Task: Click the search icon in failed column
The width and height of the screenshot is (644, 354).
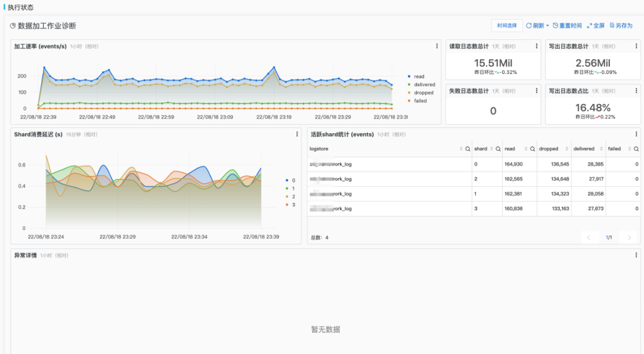Action: click(636, 149)
